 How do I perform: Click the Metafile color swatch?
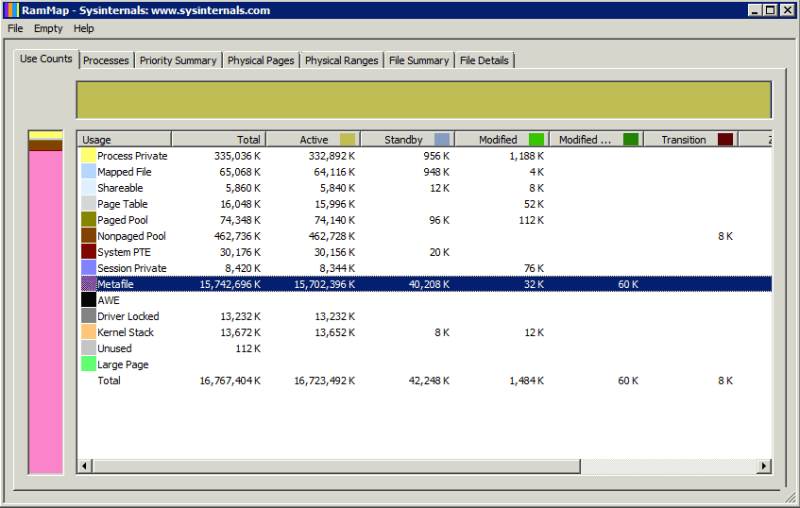pos(89,284)
